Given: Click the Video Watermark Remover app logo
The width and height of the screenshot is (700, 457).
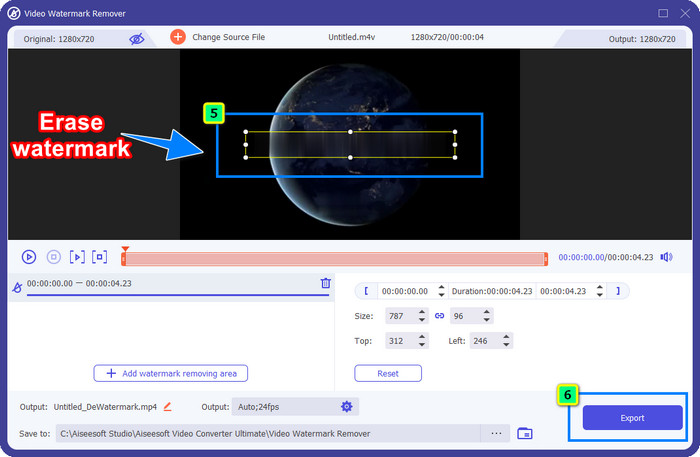Looking at the screenshot, I should click(x=14, y=13).
